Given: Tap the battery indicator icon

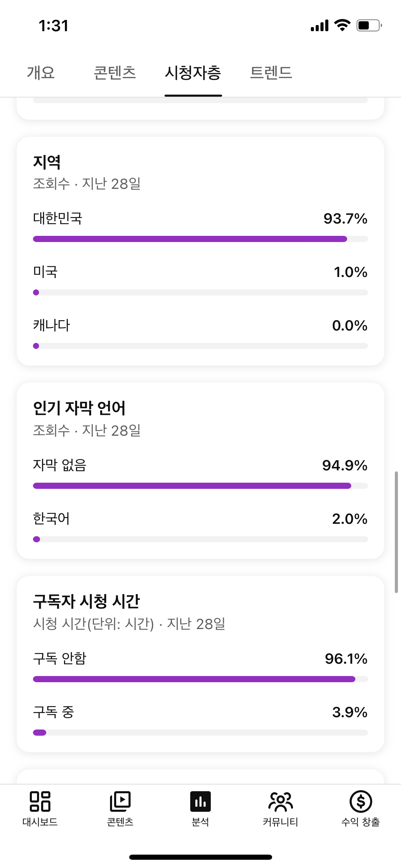Looking at the screenshot, I should point(369,25).
